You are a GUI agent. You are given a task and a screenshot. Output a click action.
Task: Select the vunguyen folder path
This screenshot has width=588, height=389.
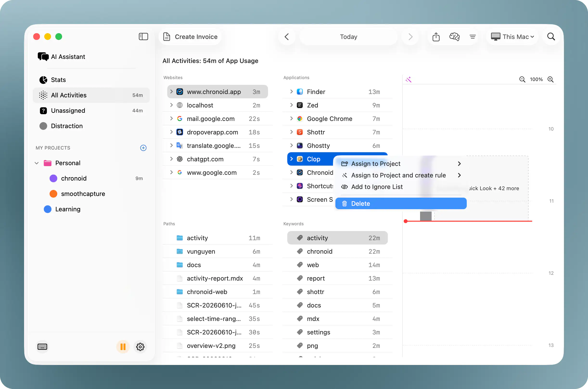point(217,251)
